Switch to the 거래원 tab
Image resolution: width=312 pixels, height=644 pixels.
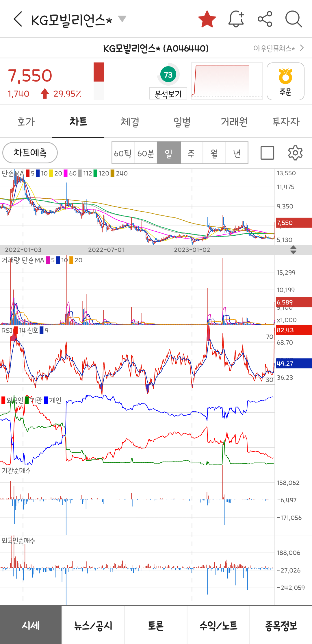pyautogui.click(x=234, y=121)
